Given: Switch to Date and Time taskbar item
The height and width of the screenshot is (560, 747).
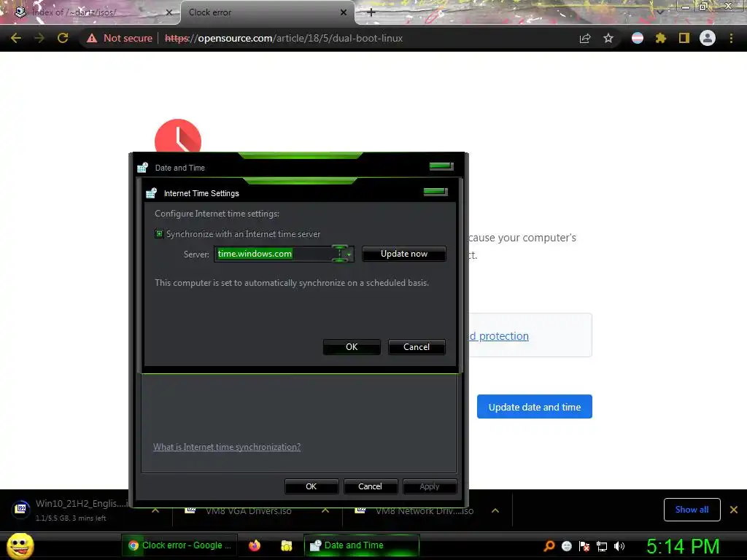Looking at the screenshot, I should (361, 545).
